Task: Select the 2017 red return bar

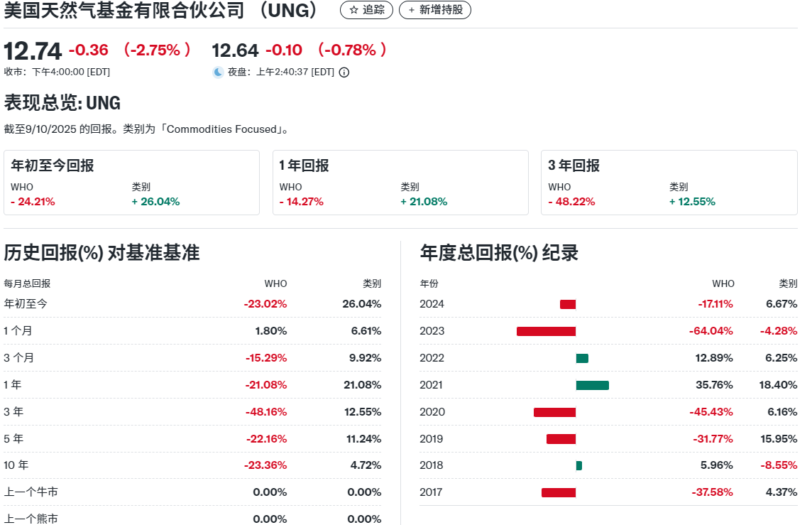Action: coord(558,492)
